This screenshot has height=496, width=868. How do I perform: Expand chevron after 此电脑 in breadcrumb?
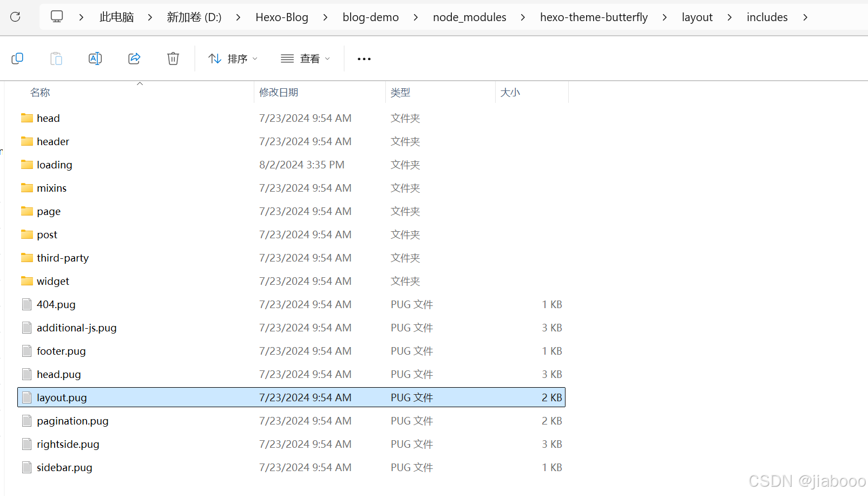coord(150,17)
